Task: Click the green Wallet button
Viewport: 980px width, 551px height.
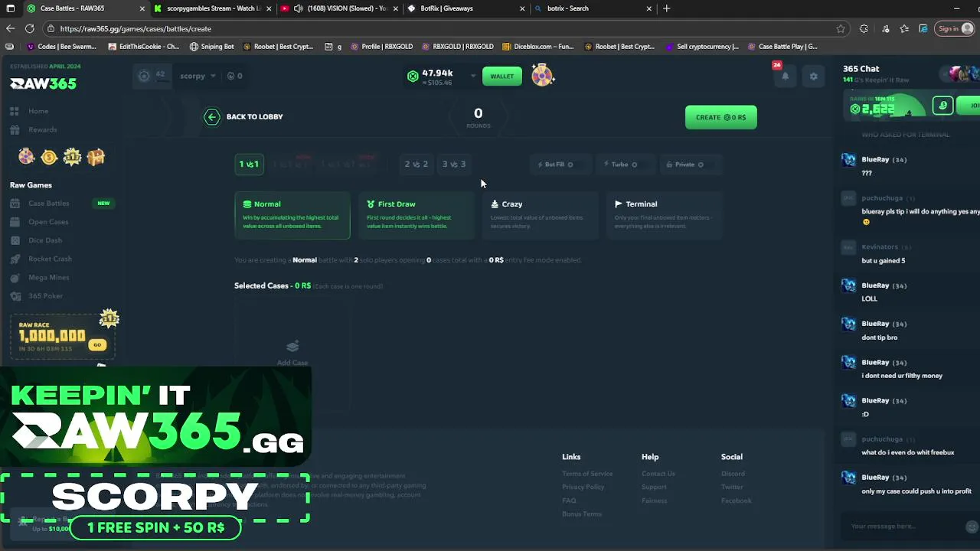Action: tap(501, 76)
